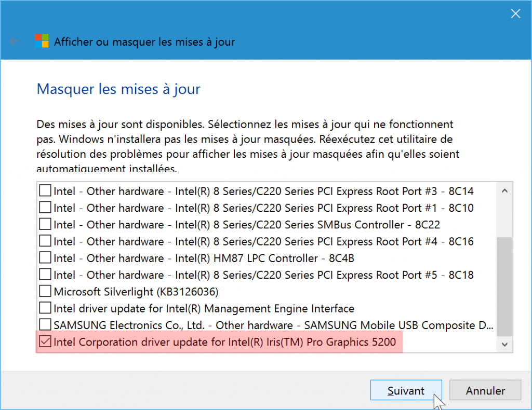Check the Intel Management Engine Interface checkbox
This screenshot has width=532, height=410.
click(x=45, y=308)
